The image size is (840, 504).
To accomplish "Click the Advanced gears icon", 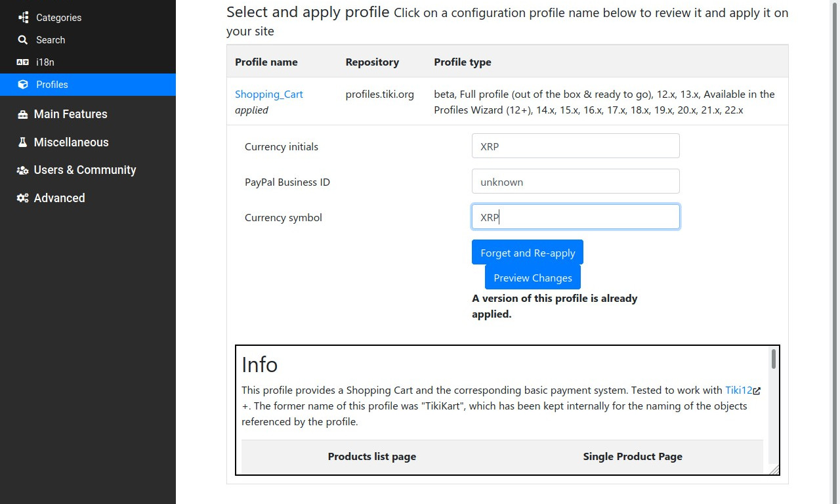I will (22, 198).
